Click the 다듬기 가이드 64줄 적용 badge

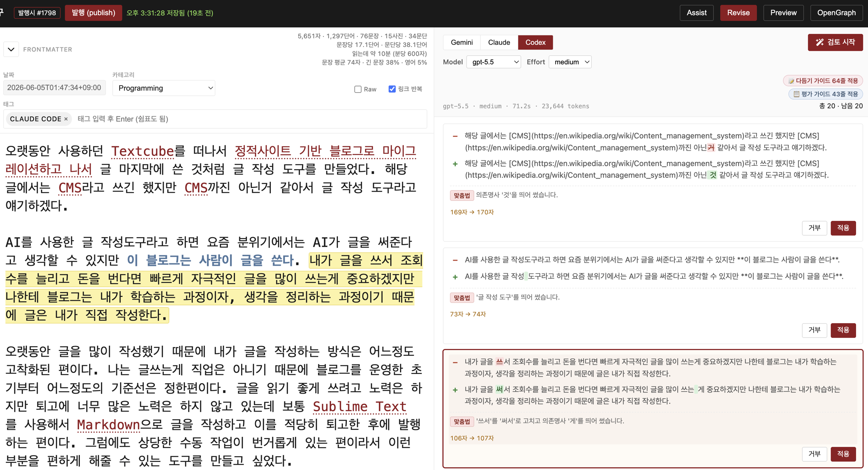(x=823, y=81)
